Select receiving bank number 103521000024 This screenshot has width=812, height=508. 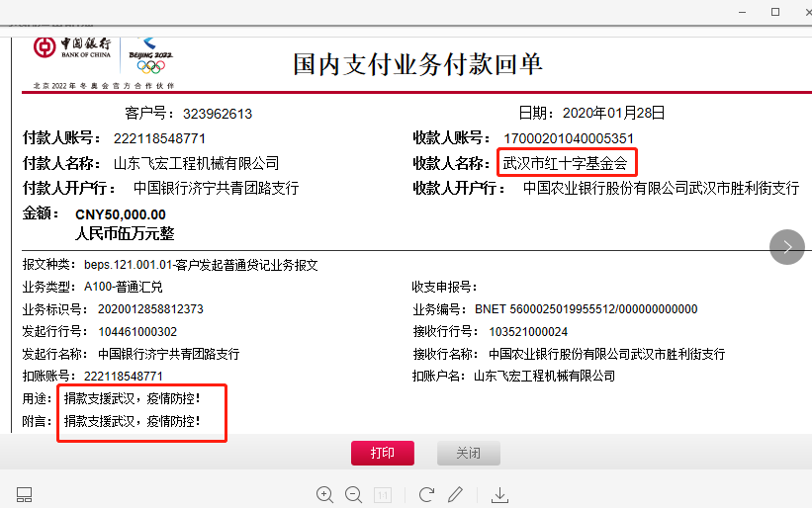point(528,332)
